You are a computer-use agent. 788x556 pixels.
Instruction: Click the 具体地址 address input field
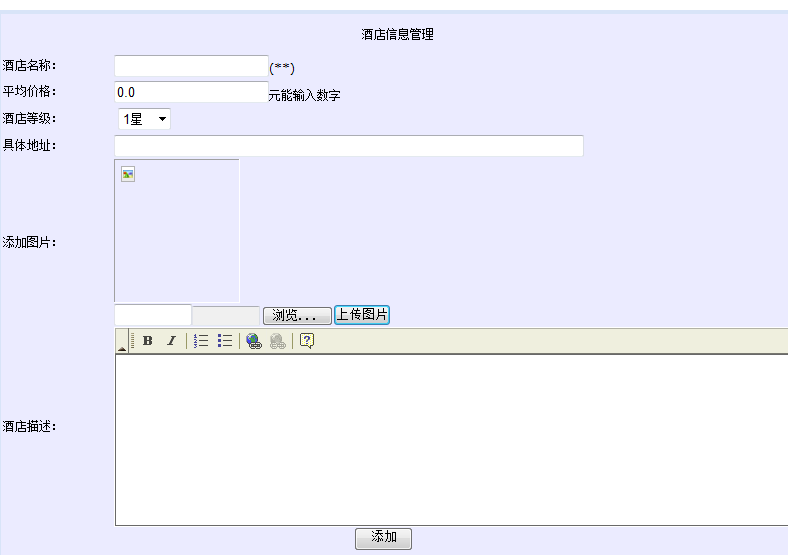click(x=349, y=146)
